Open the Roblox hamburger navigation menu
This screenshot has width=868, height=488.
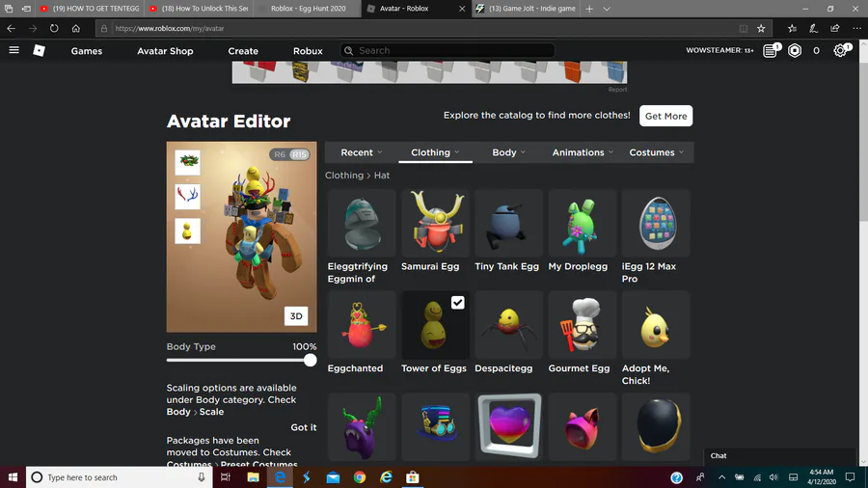click(x=14, y=50)
